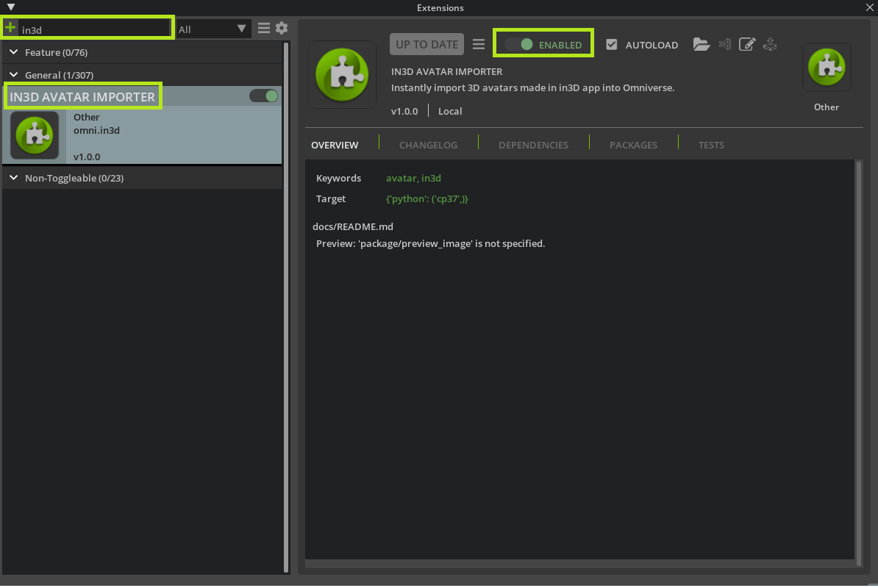Click the docs/README.md text
This screenshot has height=588, width=878.
353,226
